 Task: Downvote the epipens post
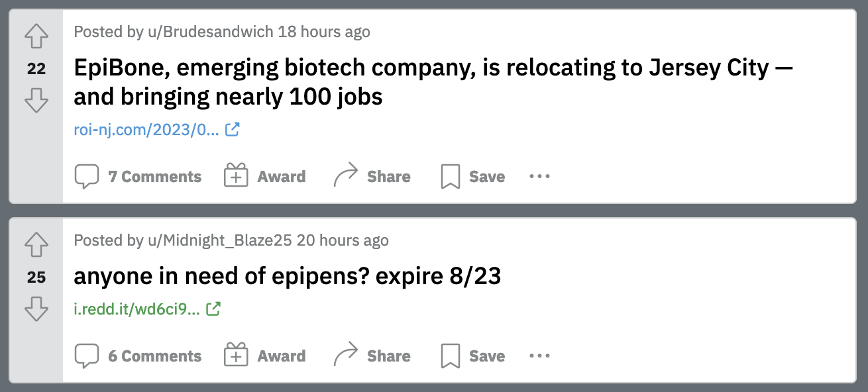pyautogui.click(x=36, y=309)
